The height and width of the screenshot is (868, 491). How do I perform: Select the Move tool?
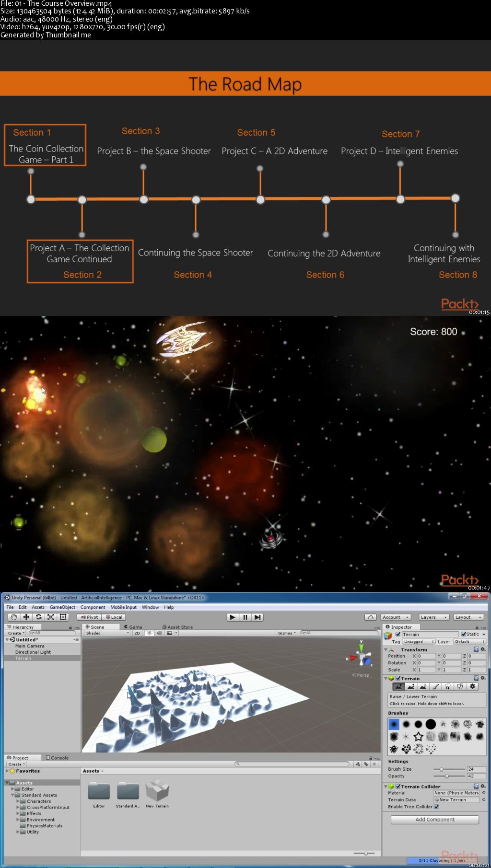[x=26, y=617]
